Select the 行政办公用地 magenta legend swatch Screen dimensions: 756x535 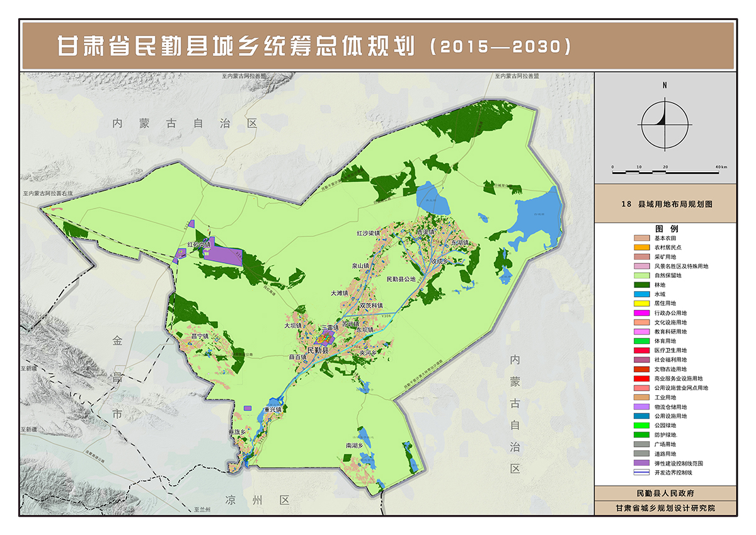642,313
